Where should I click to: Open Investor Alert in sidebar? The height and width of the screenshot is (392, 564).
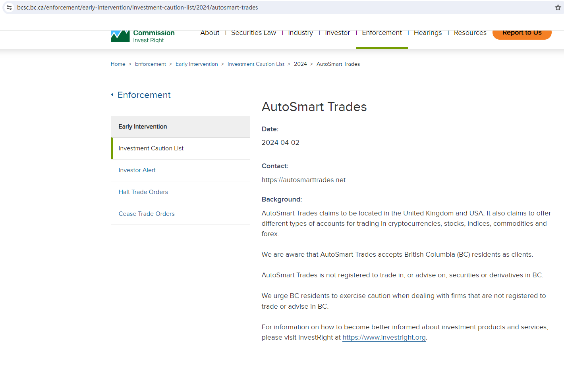(180, 170)
